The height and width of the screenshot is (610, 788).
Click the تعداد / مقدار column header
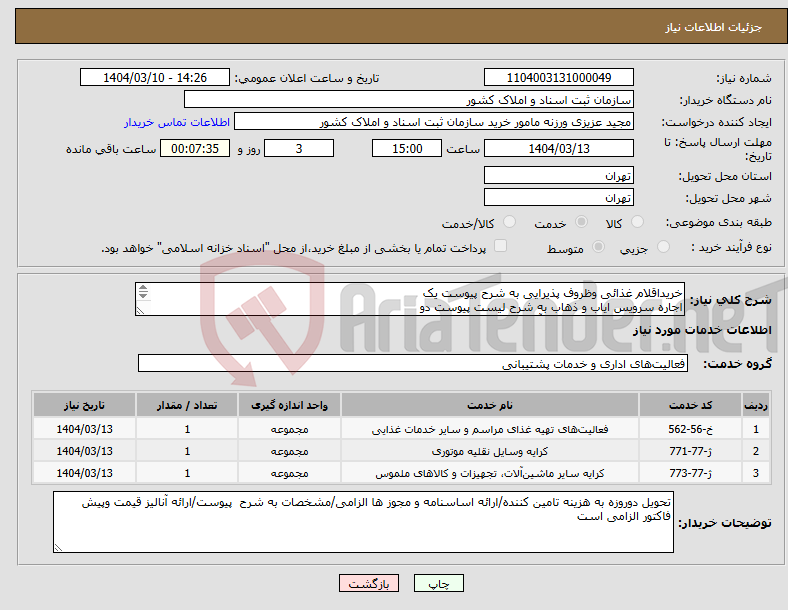(187, 405)
